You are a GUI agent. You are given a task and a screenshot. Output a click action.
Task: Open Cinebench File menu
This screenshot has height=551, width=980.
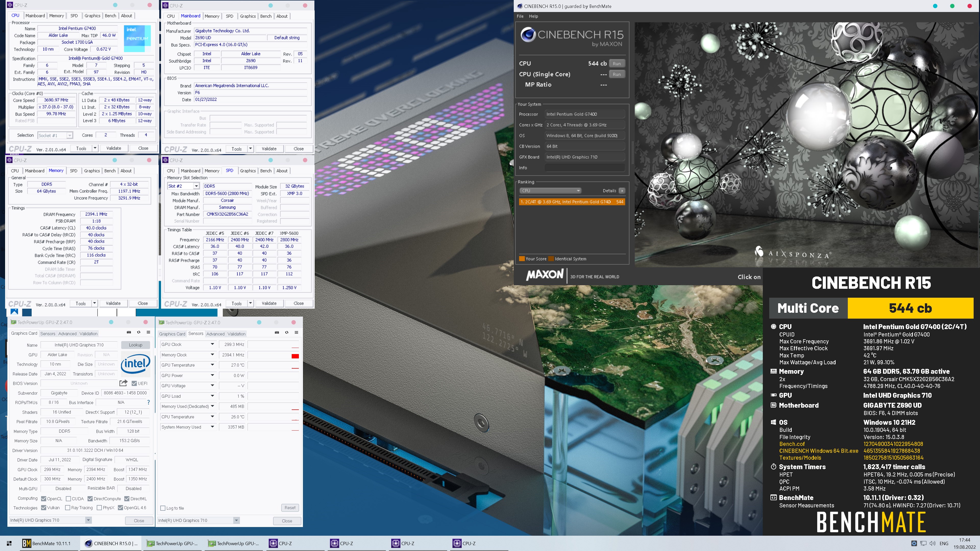[520, 16]
